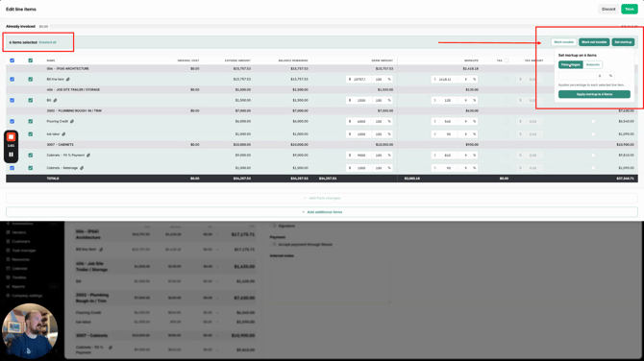Check the TAX column header checkbox
This screenshot has width=644, height=361.
tap(506, 60)
